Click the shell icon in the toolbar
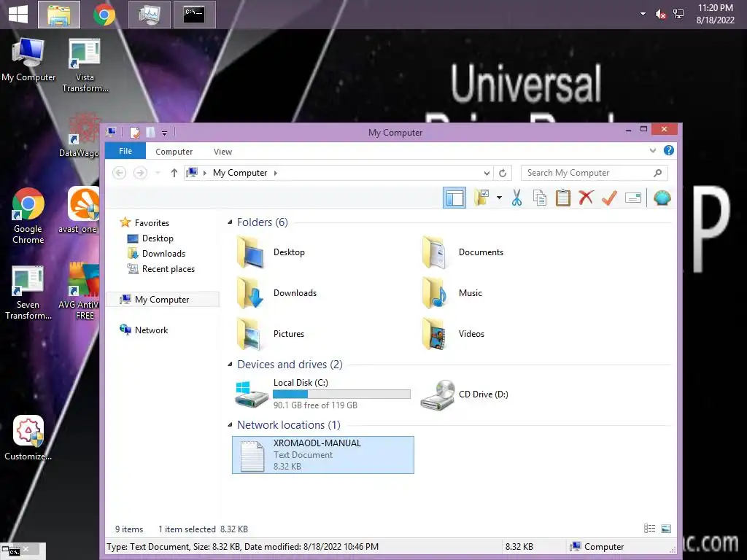 (662, 198)
